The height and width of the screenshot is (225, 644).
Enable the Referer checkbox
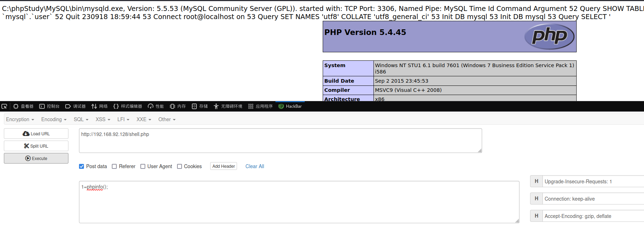(x=114, y=166)
